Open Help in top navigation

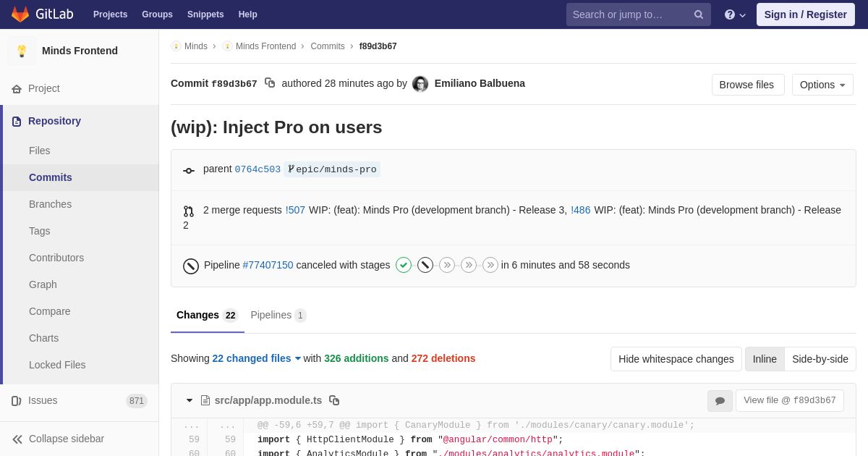[248, 14]
